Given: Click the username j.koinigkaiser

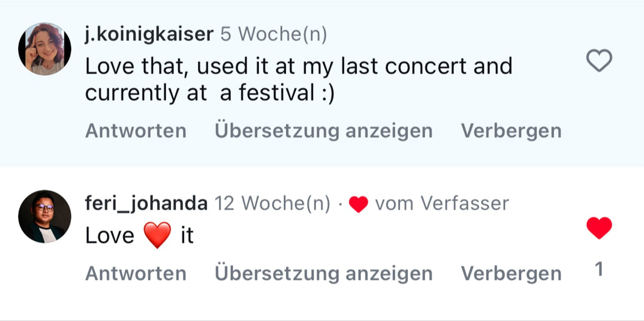Looking at the screenshot, I should [149, 34].
